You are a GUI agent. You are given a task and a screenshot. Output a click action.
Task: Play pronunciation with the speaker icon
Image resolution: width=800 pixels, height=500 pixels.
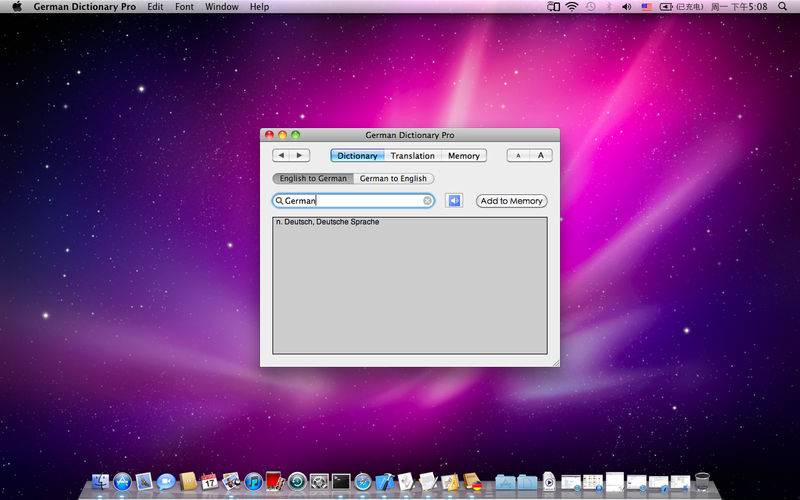tap(454, 201)
